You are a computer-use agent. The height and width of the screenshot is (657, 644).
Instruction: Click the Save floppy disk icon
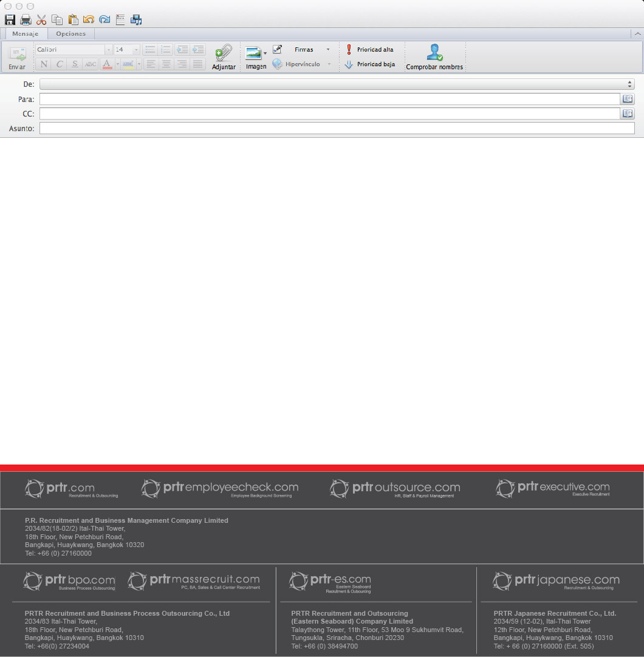[x=10, y=20]
